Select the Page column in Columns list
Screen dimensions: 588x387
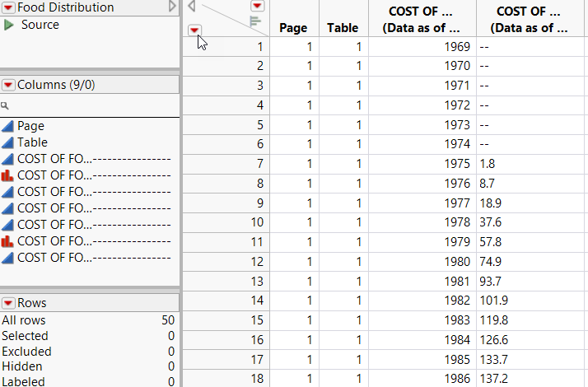click(x=31, y=126)
